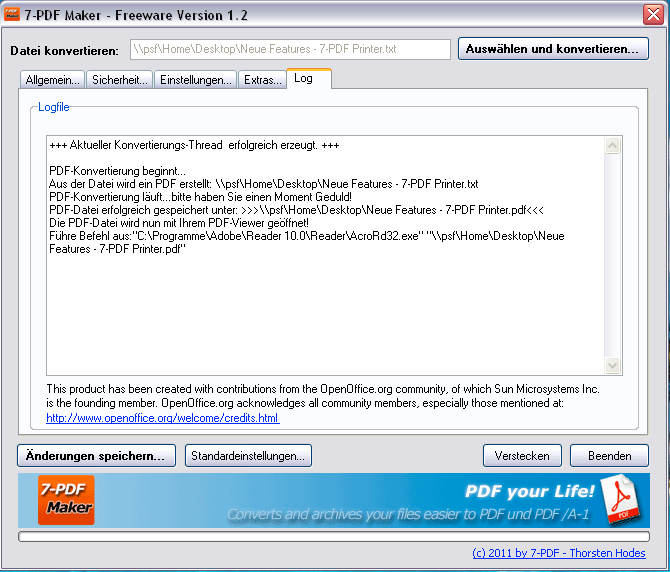Click Änderungen speichern button
The image size is (670, 572).
97,456
